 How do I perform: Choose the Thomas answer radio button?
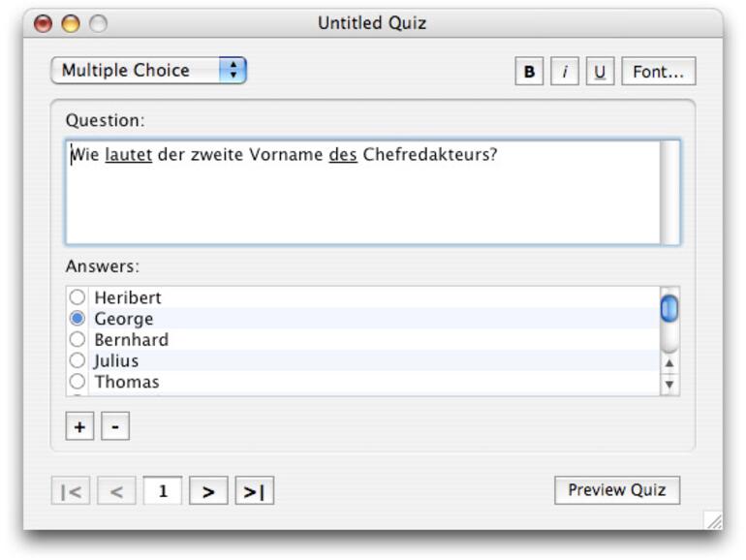78,382
